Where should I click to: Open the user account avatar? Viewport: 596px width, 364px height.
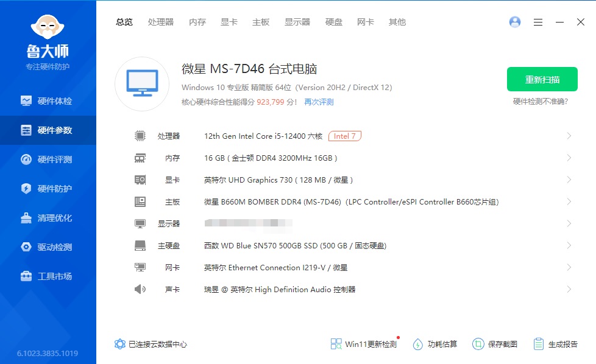click(x=515, y=22)
